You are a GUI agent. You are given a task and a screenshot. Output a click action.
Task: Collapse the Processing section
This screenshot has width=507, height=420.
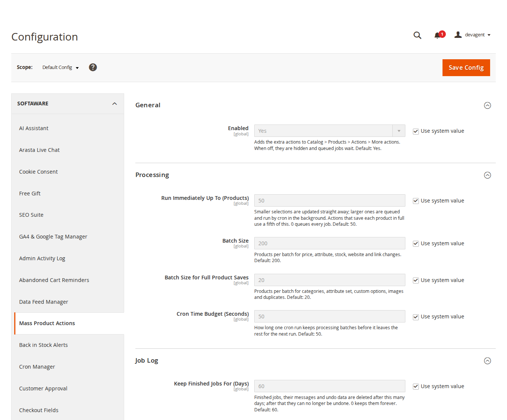[487, 175]
